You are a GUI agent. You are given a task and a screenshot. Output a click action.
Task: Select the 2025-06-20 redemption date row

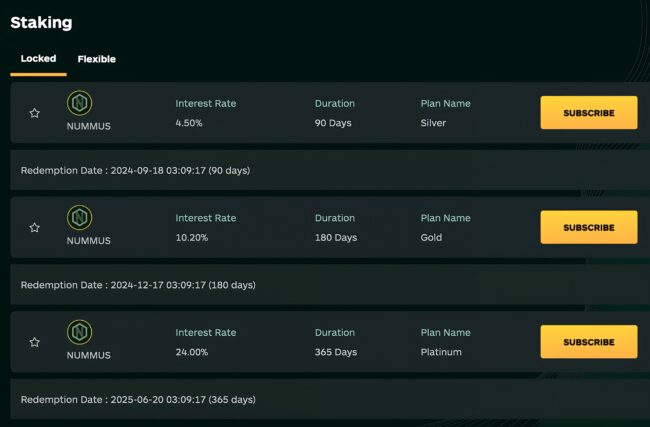[x=138, y=399]
